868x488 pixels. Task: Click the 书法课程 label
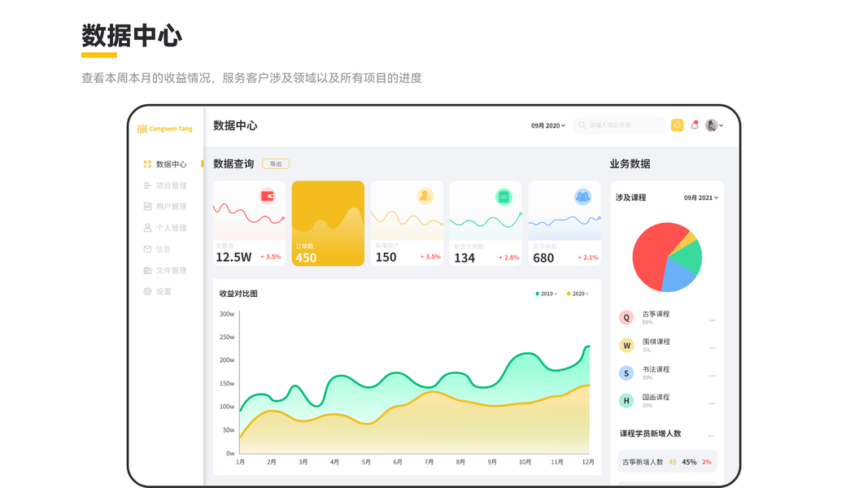coord(656,369)
